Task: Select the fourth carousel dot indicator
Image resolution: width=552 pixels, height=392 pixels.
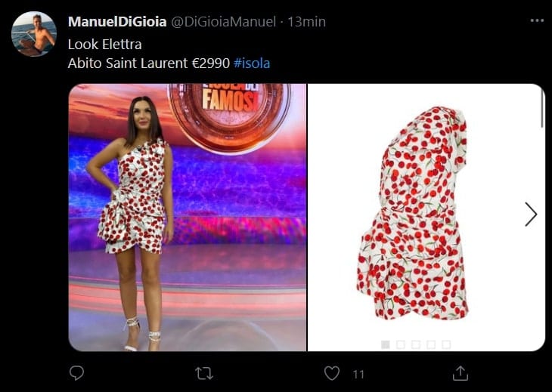Action: tap(431, 344)
